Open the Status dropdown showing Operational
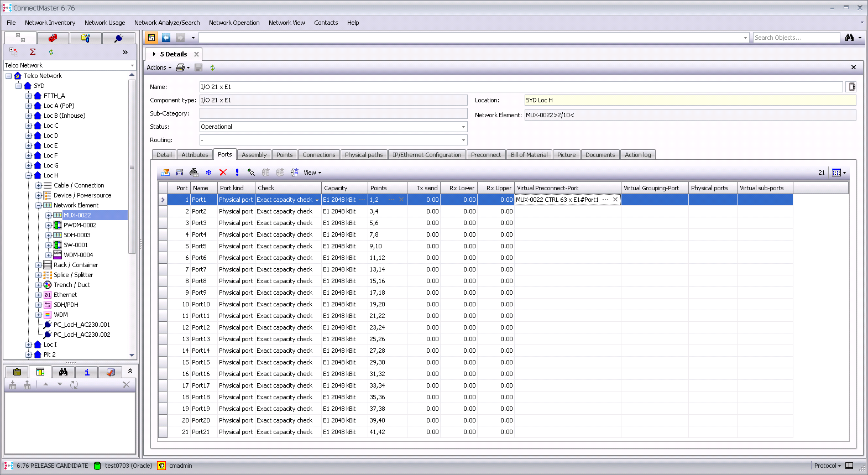 pyautogui.click(x=463, y=127)
